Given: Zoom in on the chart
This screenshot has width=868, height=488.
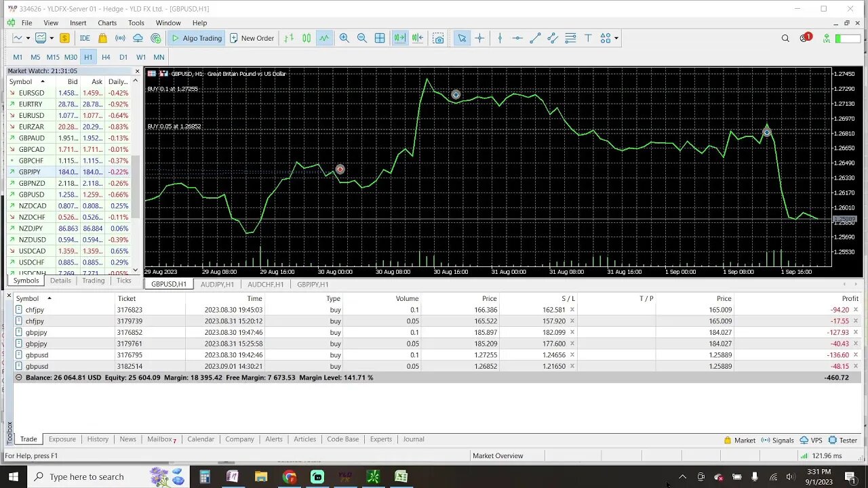Looking at the screenshot, I should click(344, 38).
